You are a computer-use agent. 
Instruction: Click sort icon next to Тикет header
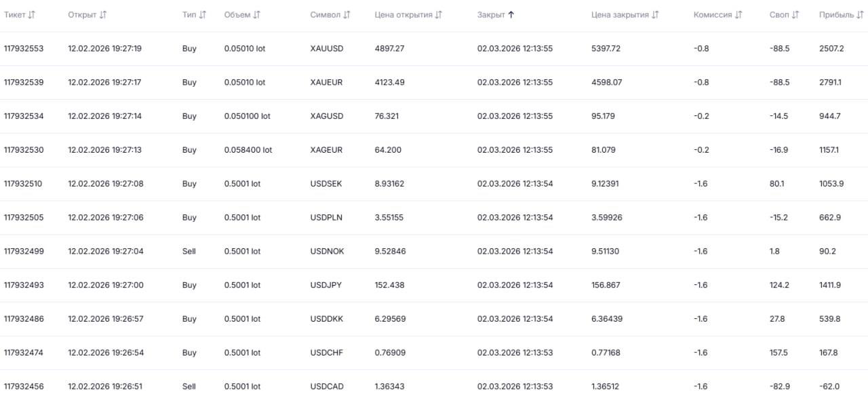(31, 15)
